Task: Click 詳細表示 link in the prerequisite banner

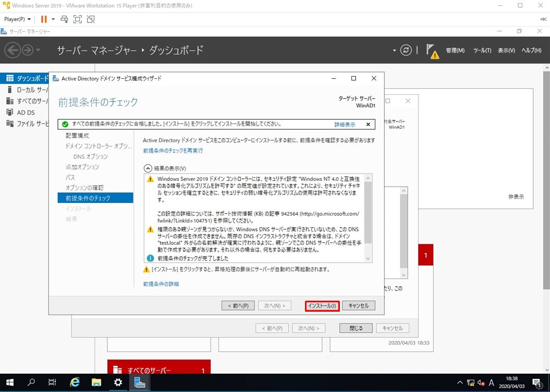Action: (345, 125)
